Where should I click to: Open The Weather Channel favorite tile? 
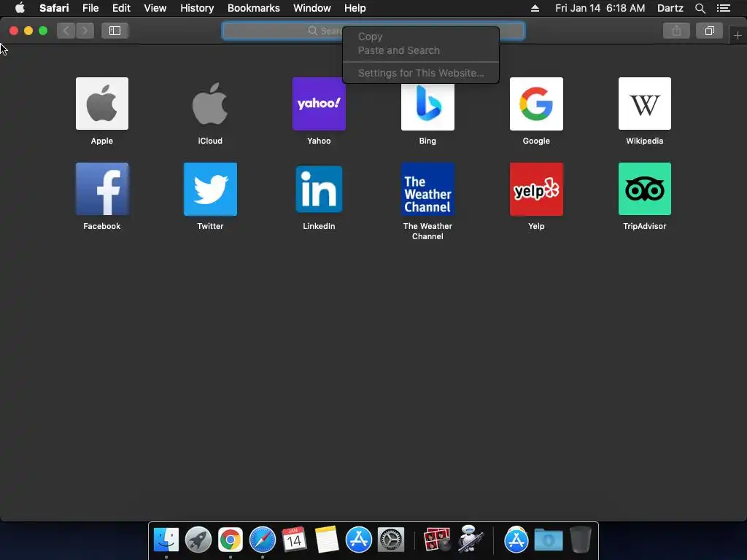[427, 189]
